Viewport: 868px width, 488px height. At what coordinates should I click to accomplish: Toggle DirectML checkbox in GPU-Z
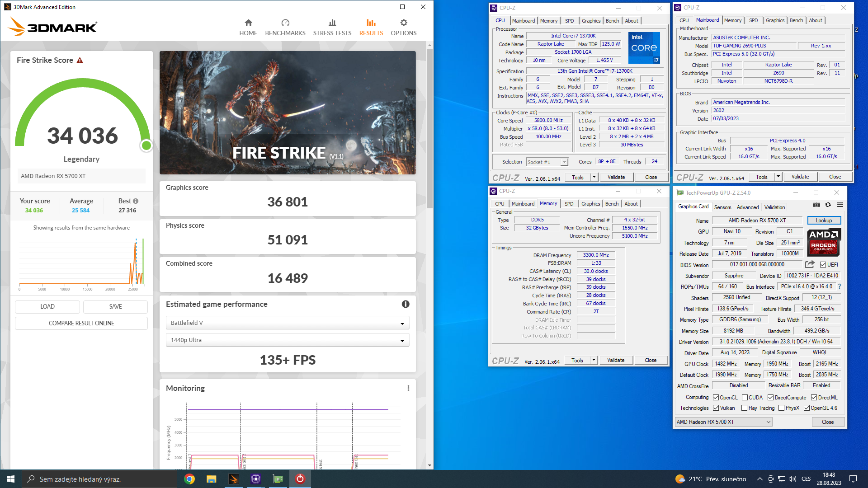814,398
